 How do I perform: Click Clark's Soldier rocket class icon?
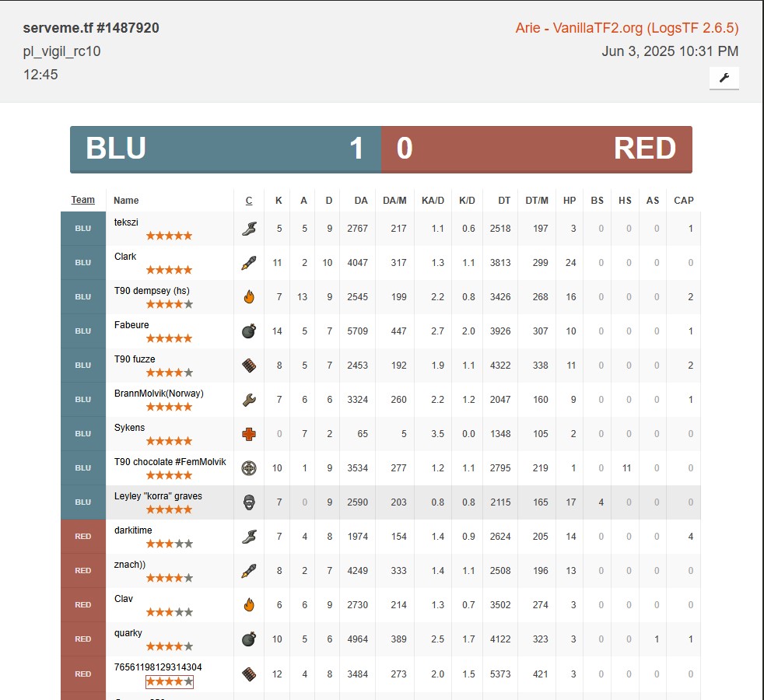(x=249, y=263)
